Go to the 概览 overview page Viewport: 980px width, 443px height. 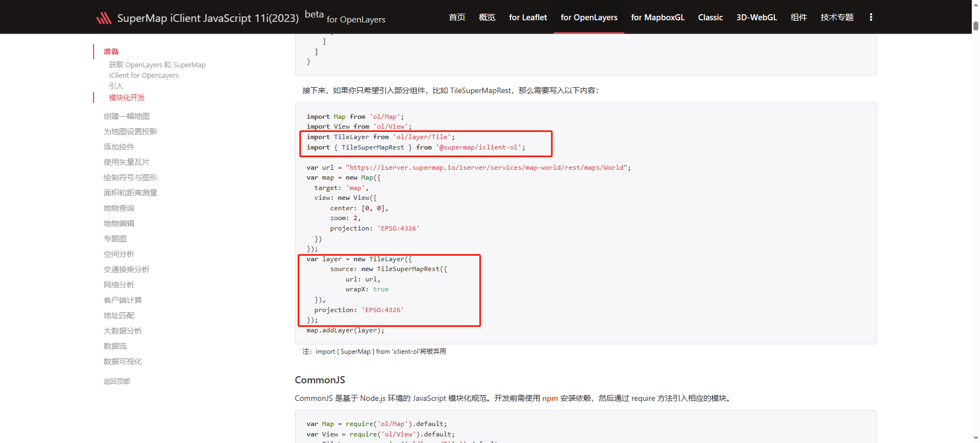tap(487, 18)
